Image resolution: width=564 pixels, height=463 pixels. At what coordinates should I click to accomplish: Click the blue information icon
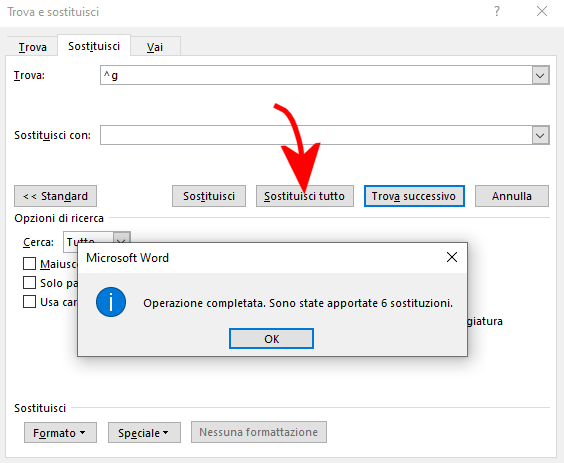(x=111, y=302)
